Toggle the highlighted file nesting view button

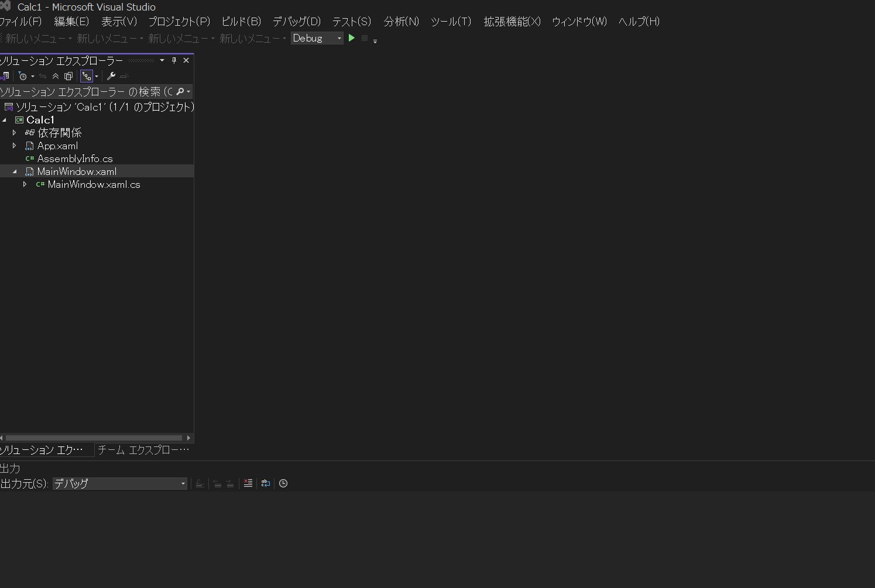click(87, 76)
